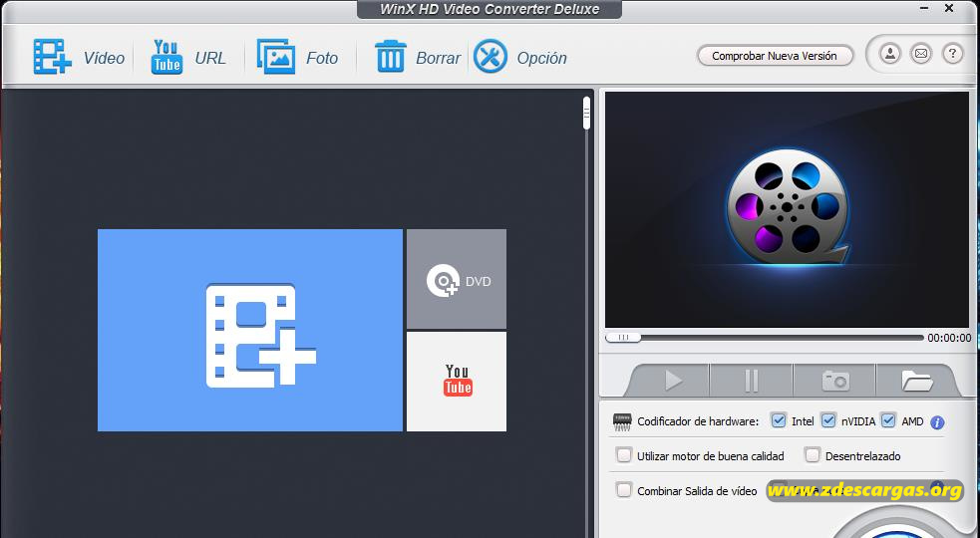Click the Foto toolbar label
Screen dimensions: 980x538
[322, 58]
